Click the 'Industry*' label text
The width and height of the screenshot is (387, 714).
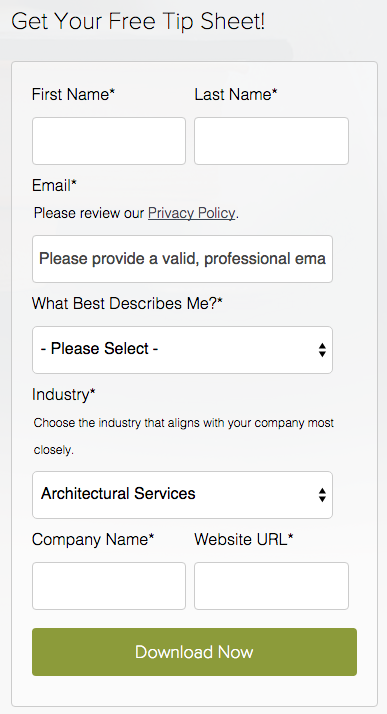point(64,394)
